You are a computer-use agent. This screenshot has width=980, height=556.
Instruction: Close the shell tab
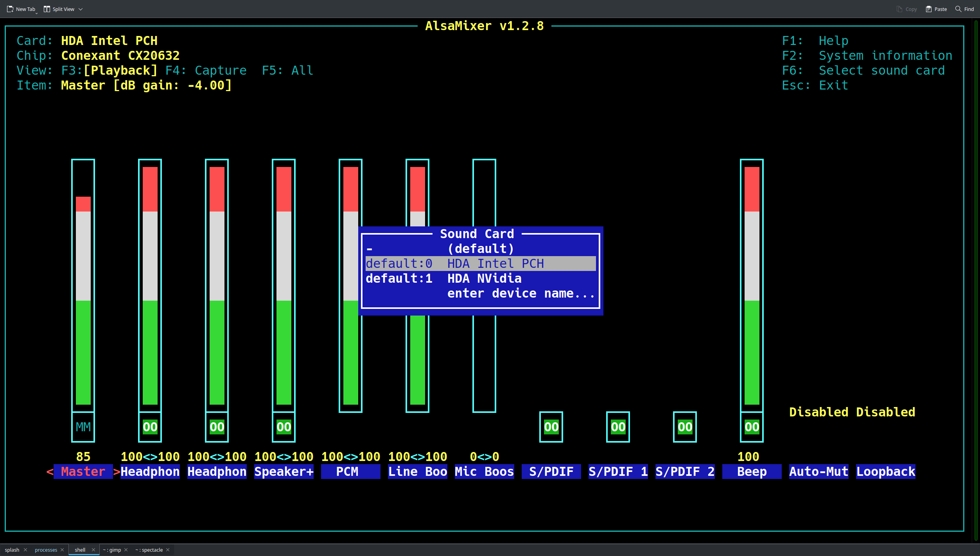(93, 550)
